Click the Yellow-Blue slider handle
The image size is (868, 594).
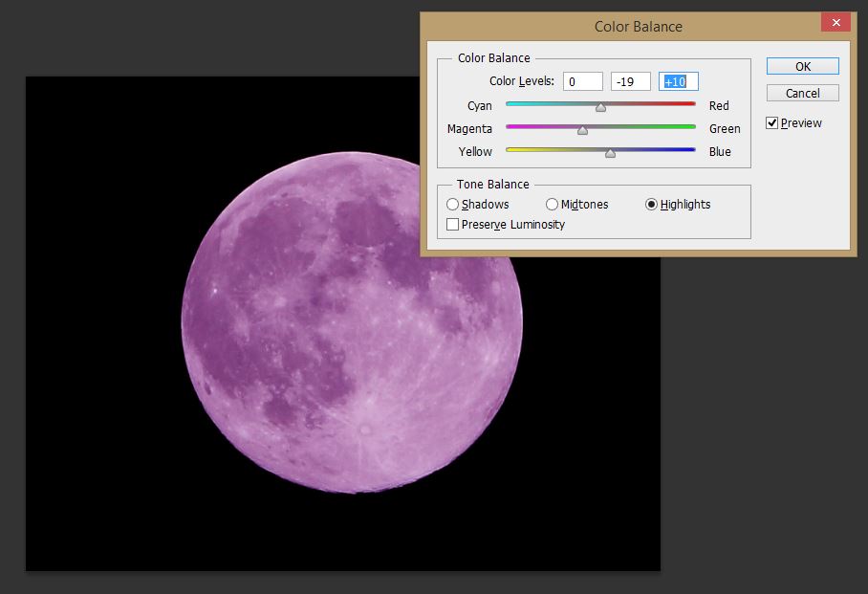pos(610,152)
